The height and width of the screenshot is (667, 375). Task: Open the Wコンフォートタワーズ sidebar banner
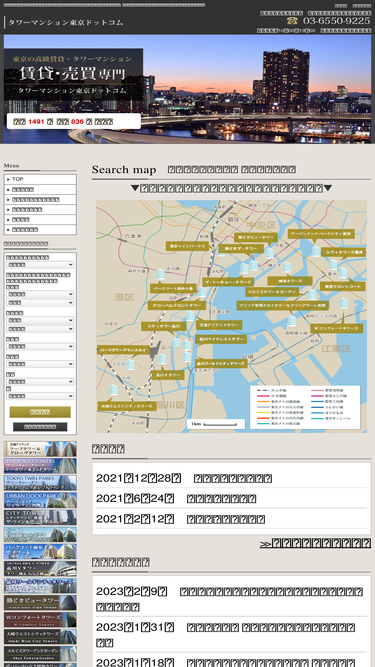pos(40,620)
